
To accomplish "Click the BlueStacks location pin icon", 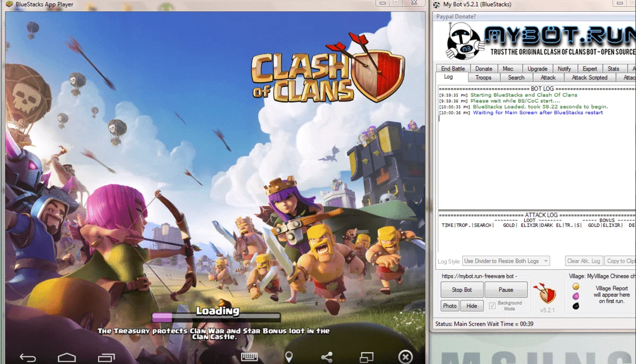I will [x=289, y=357].
